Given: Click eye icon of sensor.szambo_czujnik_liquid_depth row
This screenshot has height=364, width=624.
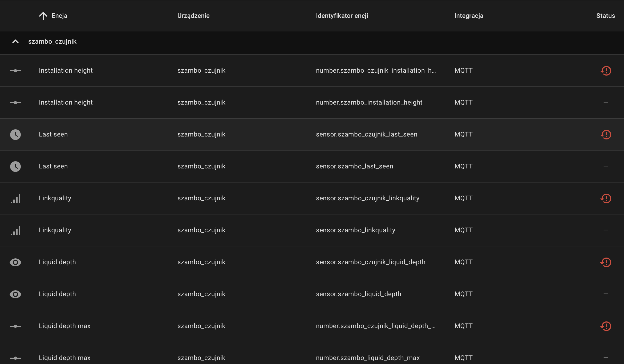Looking at the screenshot, I should (15, 262).
